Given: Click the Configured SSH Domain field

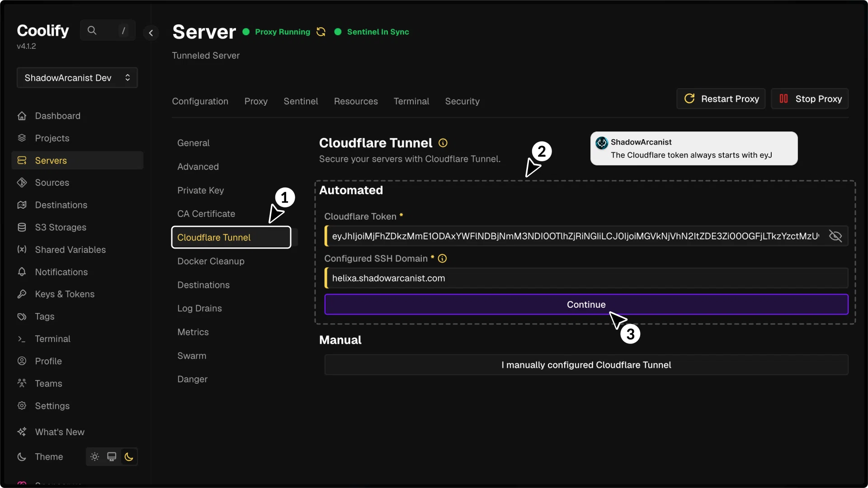Looking at the screenshot, I should click(586, 278).
